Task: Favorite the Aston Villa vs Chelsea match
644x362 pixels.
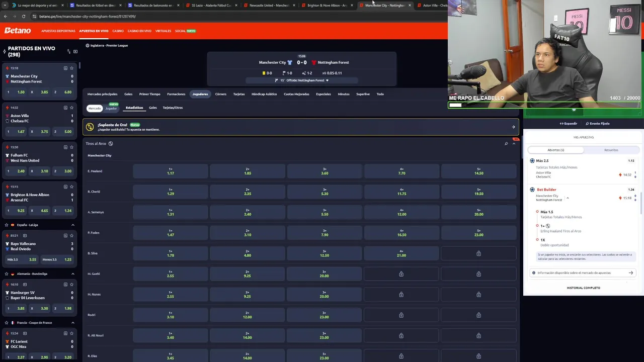Action: (x=72, y=108)
